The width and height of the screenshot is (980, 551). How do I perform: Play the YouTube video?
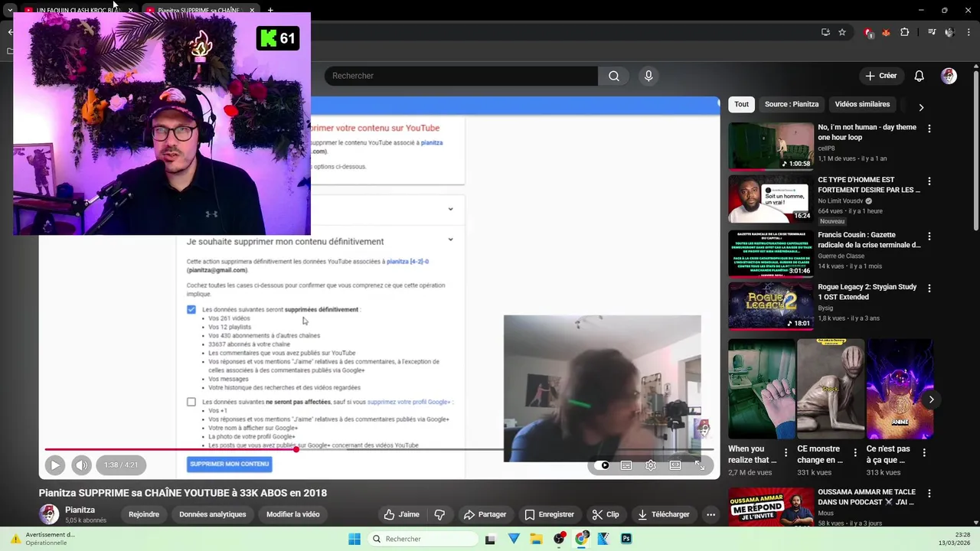click(54, 465)
